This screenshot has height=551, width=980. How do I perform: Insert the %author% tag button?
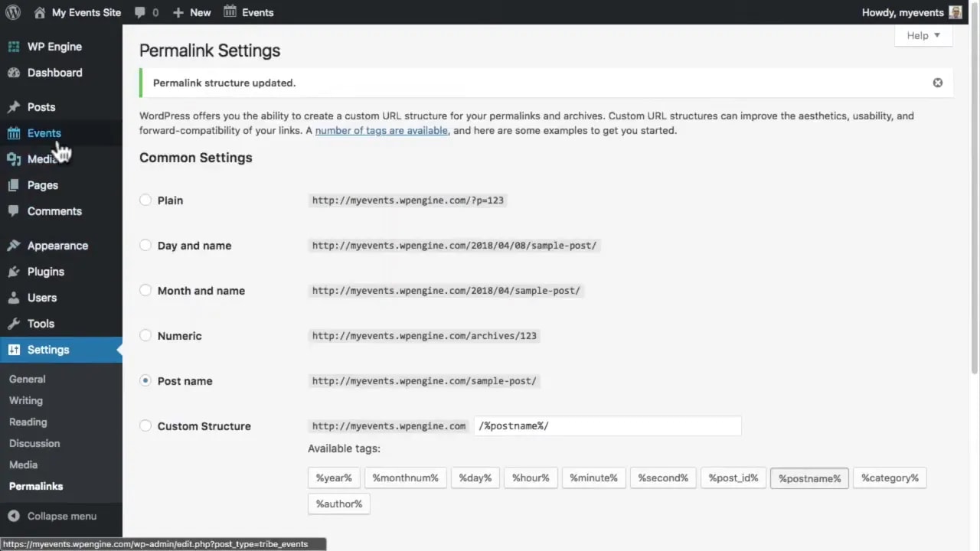click(x=339, y=504)
